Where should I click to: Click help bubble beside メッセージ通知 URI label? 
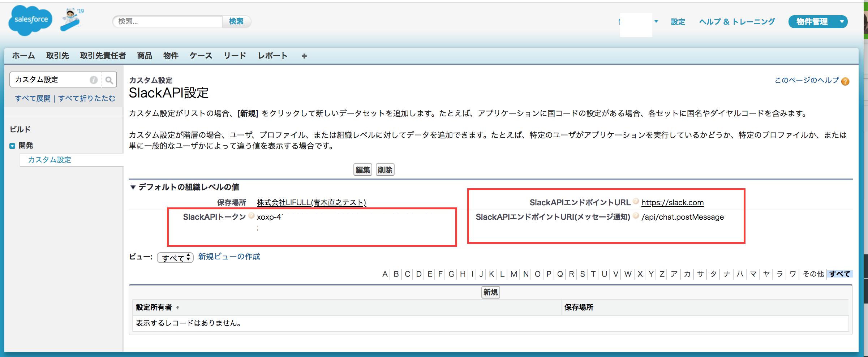pyautogui.click(x=636, y=216)
